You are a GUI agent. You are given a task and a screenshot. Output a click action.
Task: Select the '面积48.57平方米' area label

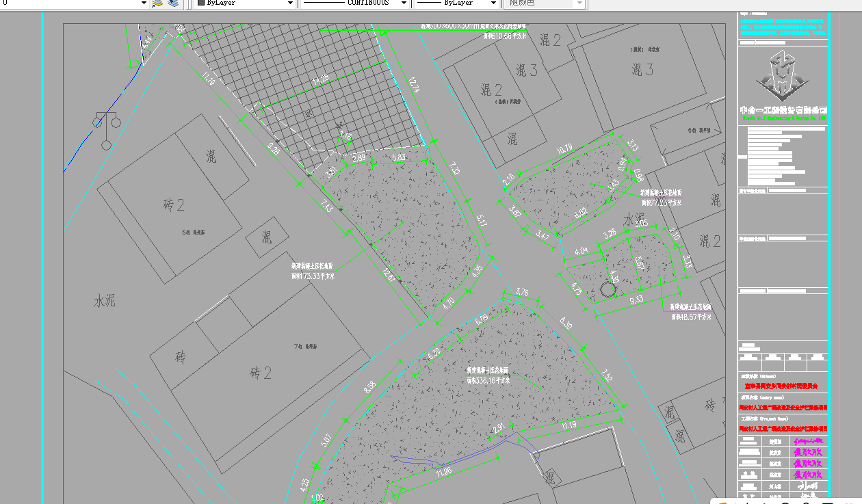point(690,317)
